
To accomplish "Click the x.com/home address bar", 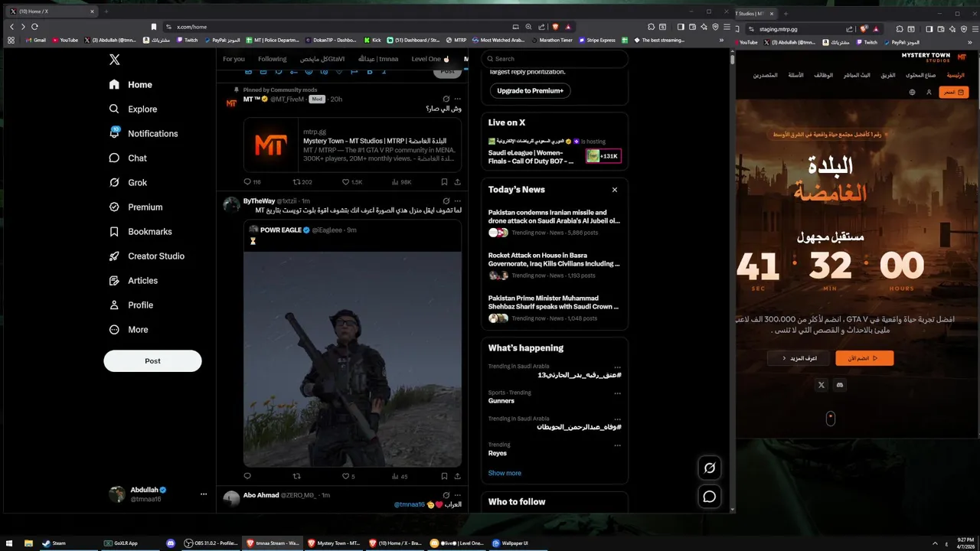I will [337, 27].
